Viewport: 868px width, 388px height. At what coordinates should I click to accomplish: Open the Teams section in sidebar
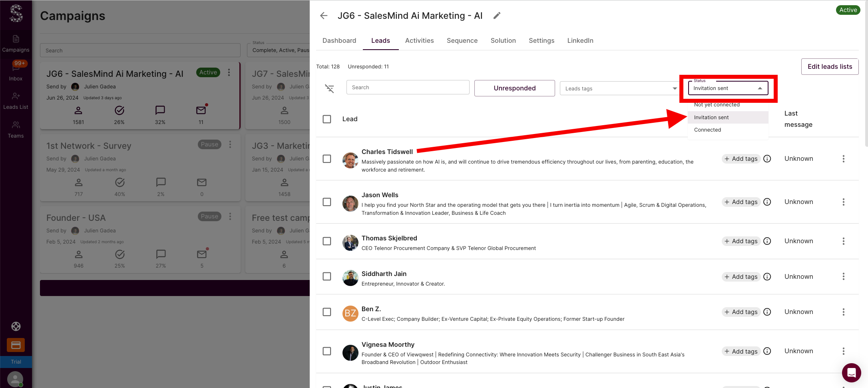tap(16, 129)
